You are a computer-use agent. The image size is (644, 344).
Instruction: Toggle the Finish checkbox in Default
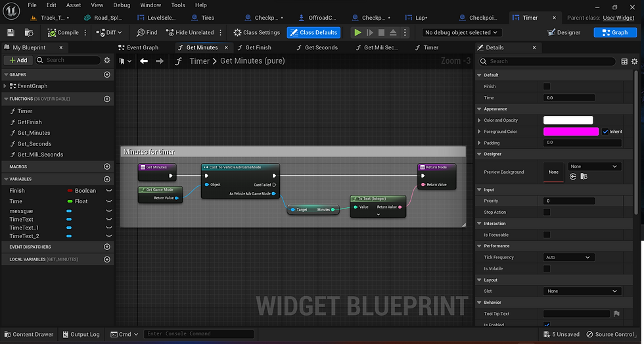(x=547, y=86)
